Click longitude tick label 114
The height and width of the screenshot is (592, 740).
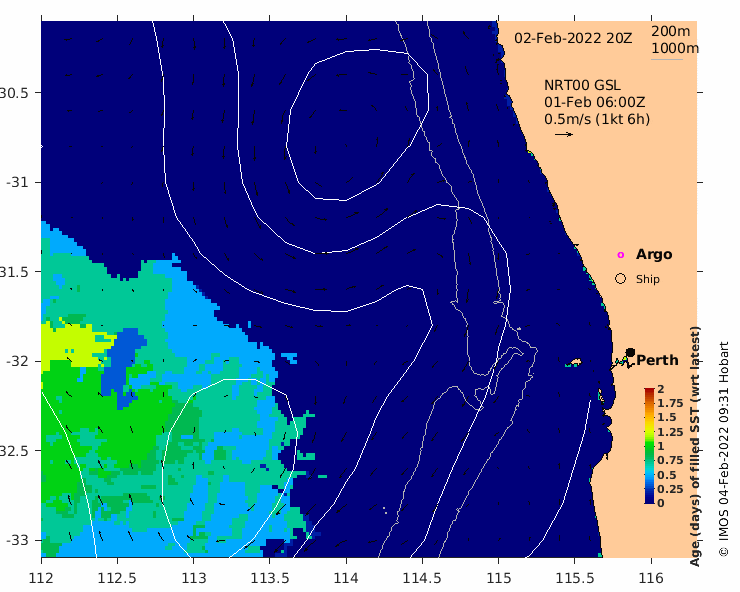[x=346, y=578]
